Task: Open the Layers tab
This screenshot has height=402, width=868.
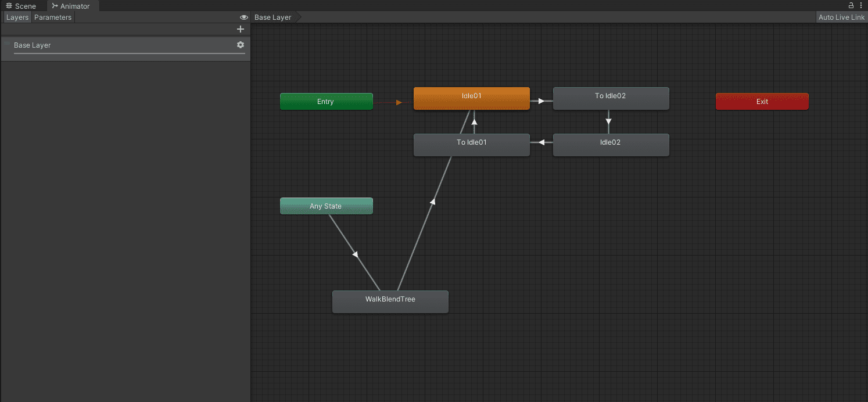Action: pyautogui.click(x=17, y=17)
